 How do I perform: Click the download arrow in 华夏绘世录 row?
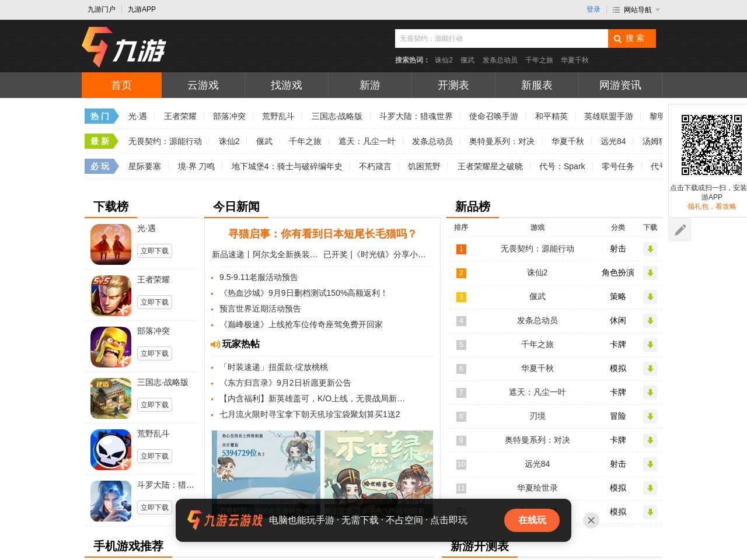[x=650, y=488]
